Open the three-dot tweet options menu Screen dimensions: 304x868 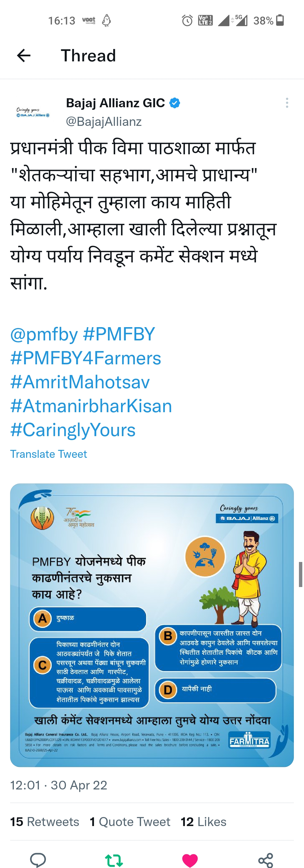click(287, 103)
